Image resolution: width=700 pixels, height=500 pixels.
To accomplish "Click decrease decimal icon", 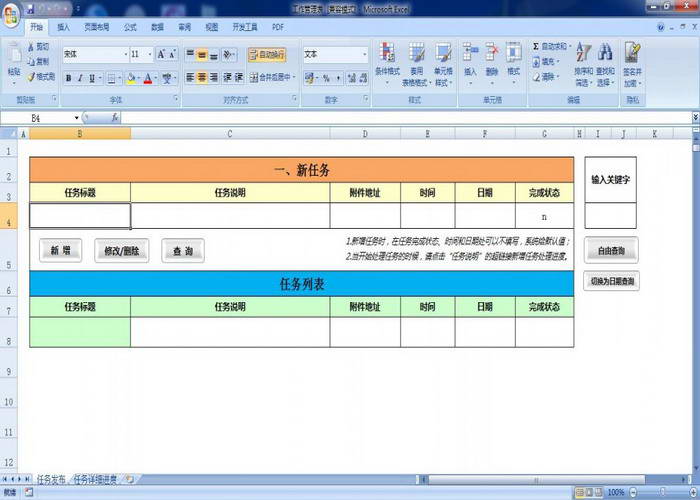I will point(363,79).
